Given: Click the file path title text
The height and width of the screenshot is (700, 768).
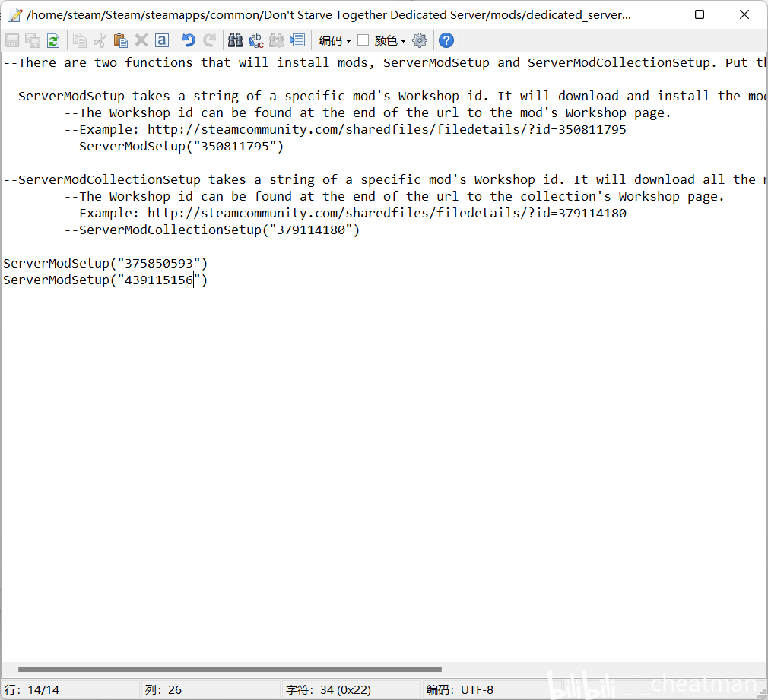Looking at the screenshot, I should (x=328, y=15).
